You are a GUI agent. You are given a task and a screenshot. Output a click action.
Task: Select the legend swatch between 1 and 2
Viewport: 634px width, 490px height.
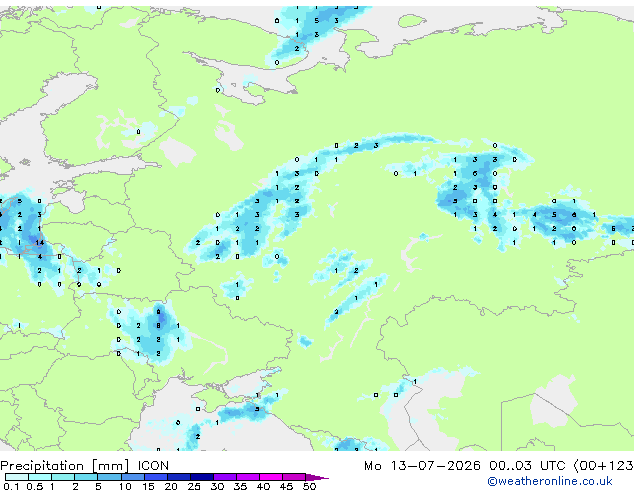tap(63, 477)
